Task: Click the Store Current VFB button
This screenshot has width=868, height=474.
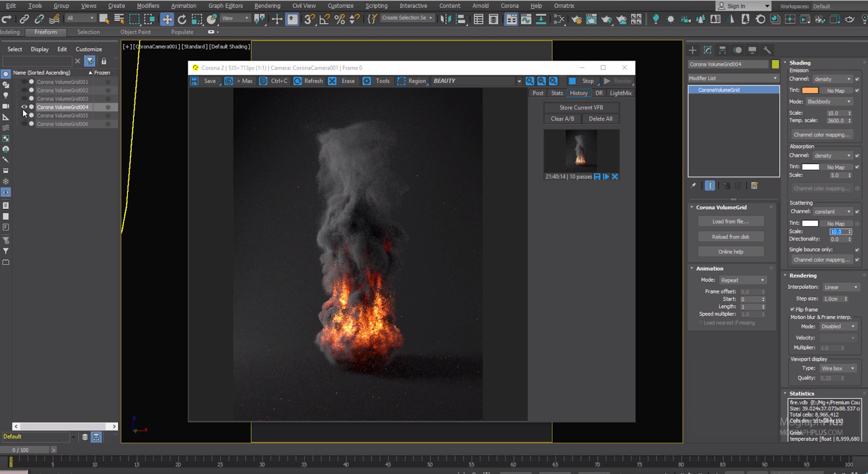Action: point(581,108)
